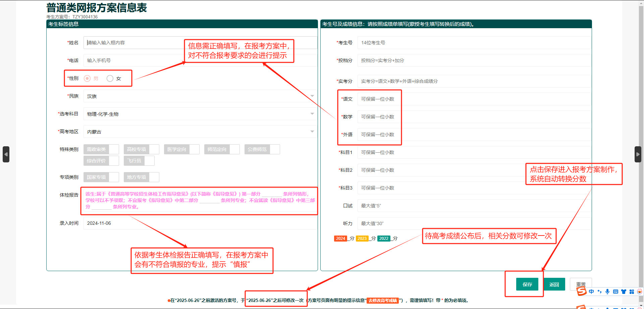Screen dimensions: 644x309
Task: Check the 医学定向 special category checkbox
Action: 194,149
